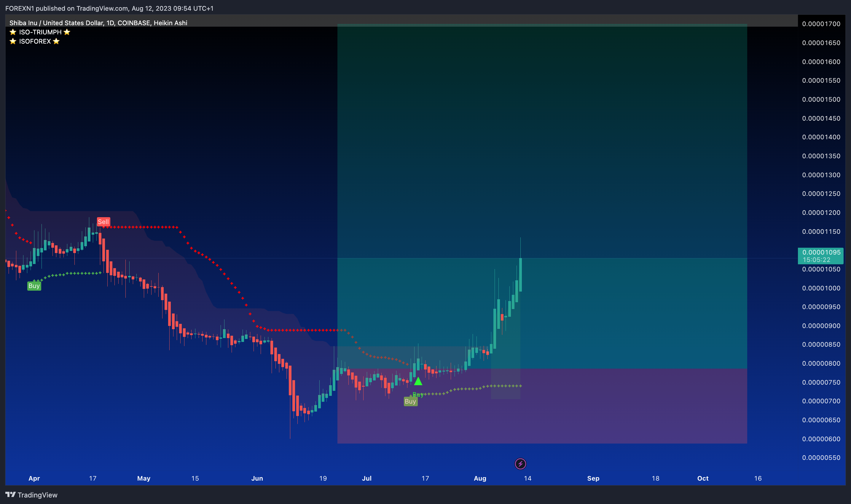Click the countdown timer 15:05:22

pos(816,260)
